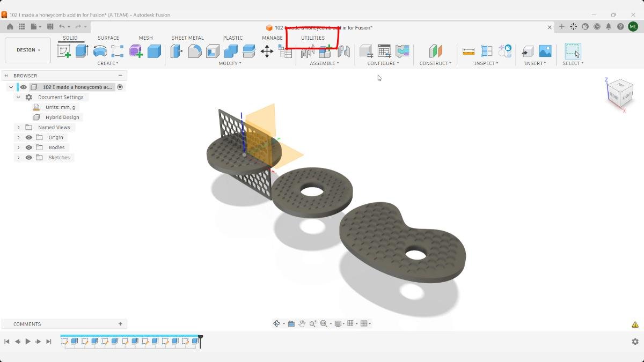Viewport: 644px width, 362px height.
Task: Toggle visibility of the root component
Action: pos(24,87)
